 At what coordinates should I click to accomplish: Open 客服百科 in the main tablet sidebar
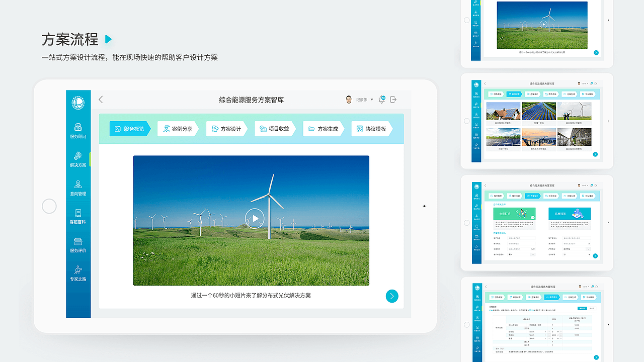[x=78, y=216]
